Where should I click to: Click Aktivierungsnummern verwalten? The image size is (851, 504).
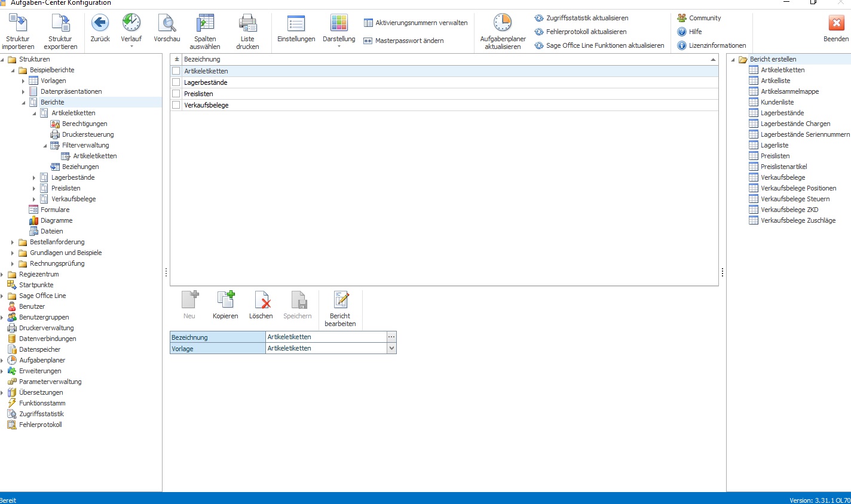pyautogui.click(x=415, y=23)
